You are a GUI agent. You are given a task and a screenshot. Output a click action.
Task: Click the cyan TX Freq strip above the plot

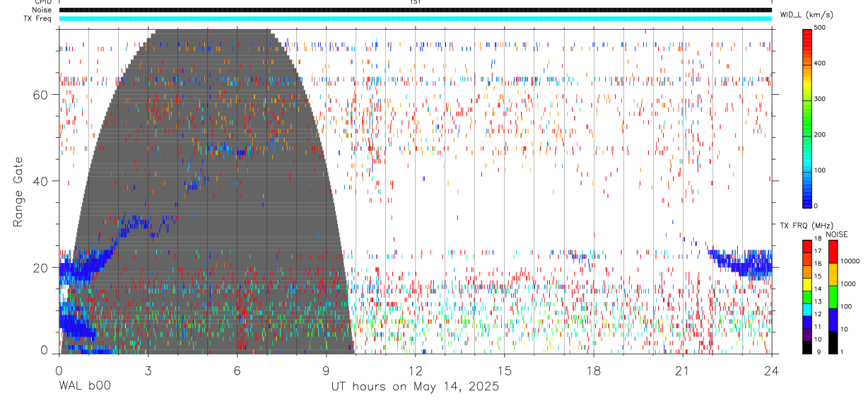pos(415,18)
